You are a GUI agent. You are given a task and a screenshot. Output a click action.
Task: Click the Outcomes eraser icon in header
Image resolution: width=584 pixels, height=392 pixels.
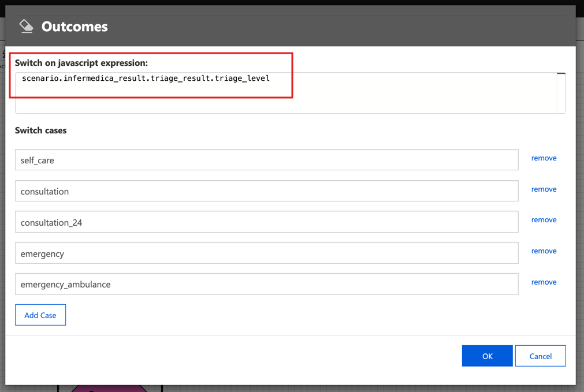(x=26, y=27)
